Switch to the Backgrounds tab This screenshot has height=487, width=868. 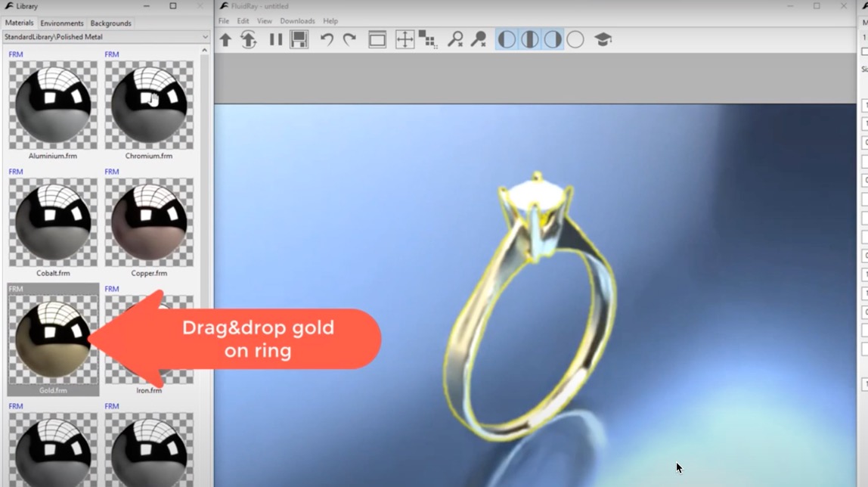point(110,23)
